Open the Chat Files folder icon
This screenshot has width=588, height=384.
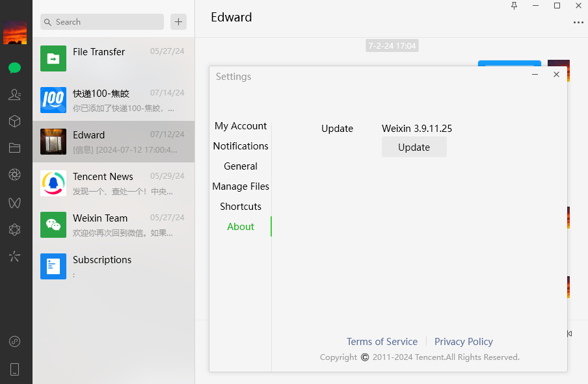coord(14,148)
